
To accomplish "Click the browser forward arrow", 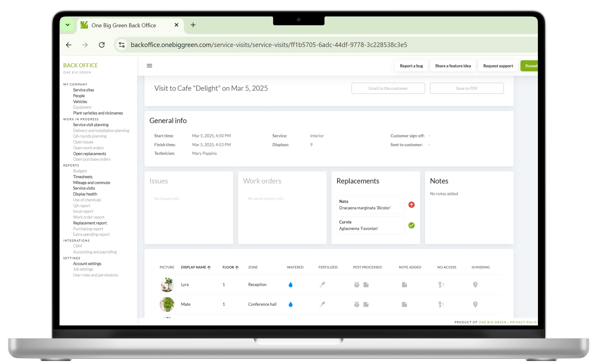I will point(85,45).
